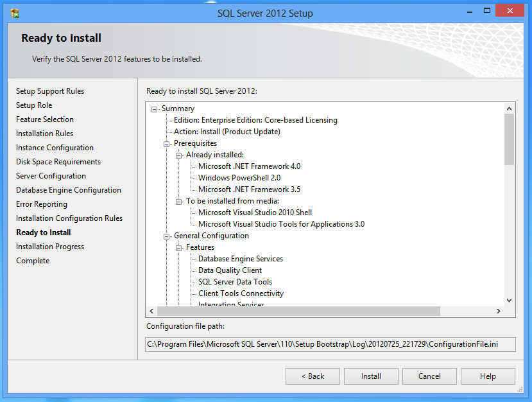This screenshot has height=402, width=532.
Task: Go to the Server Configuration step
Action: coord(51,176)
